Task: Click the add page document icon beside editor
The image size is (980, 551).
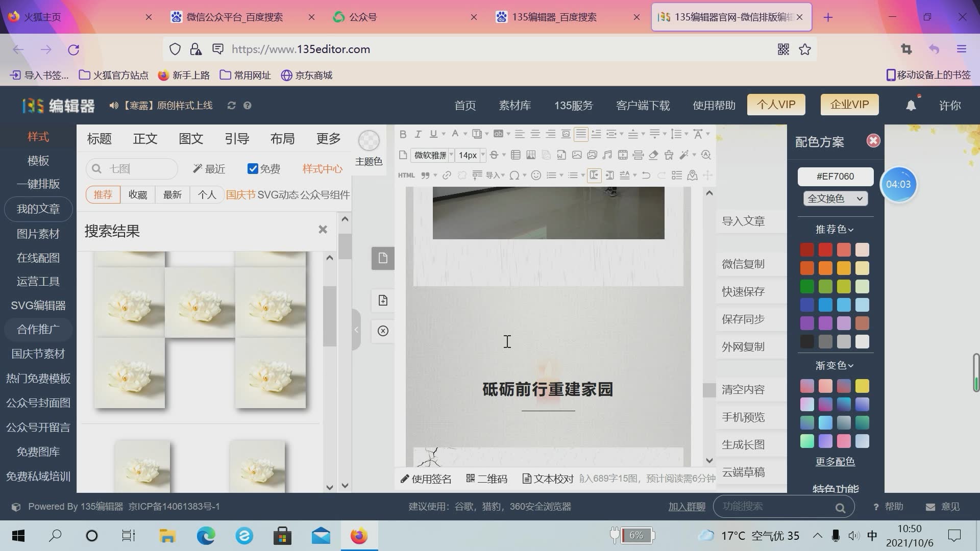Action: 383,300
